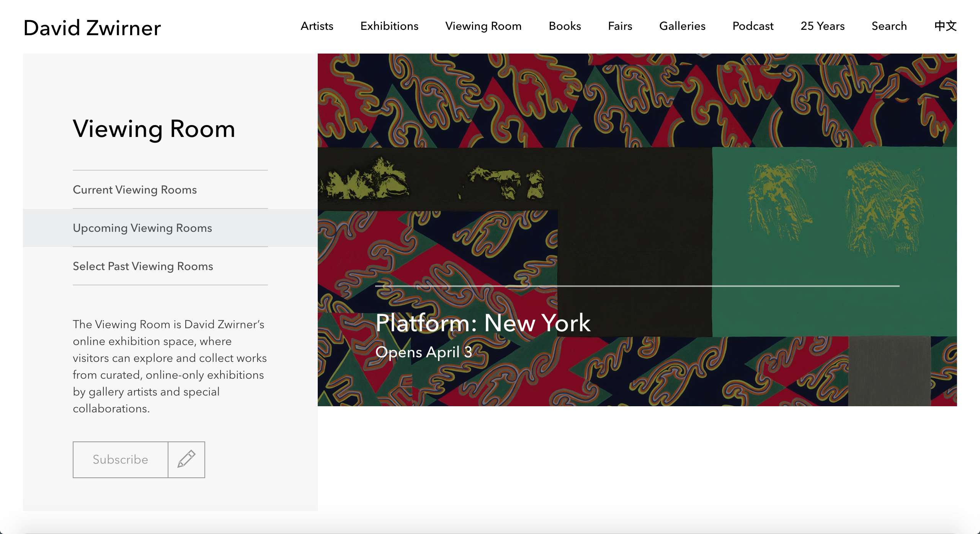Image resolution: width=980 pixels, height=534 pixels.
Task: Switch language using the 中文 link
Action: pos(945,26)
